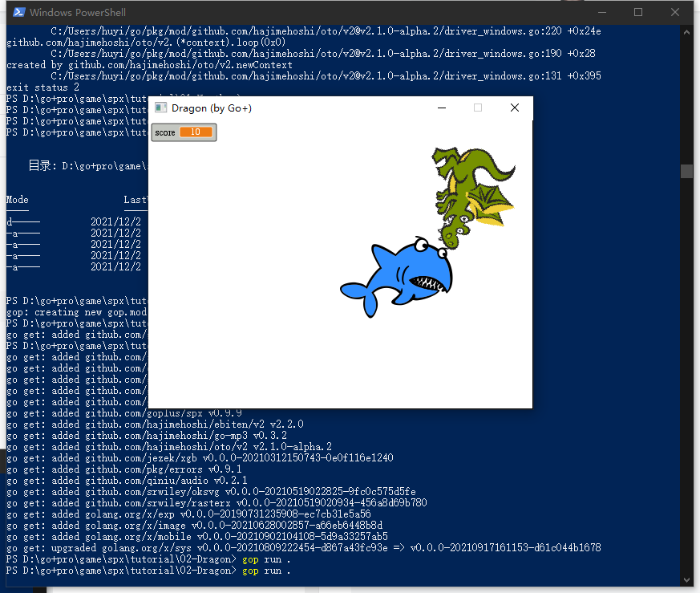700x593 pixels.
Task: Maximize the Windows PowerShell window
Action: coord(638,12)
